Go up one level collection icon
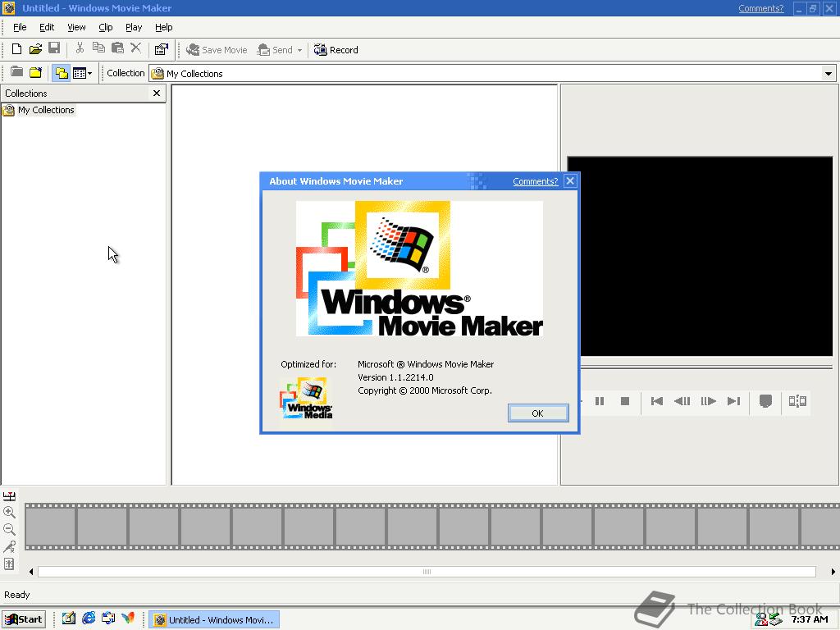Screen dimensions: 840x630 click(16, 72)
